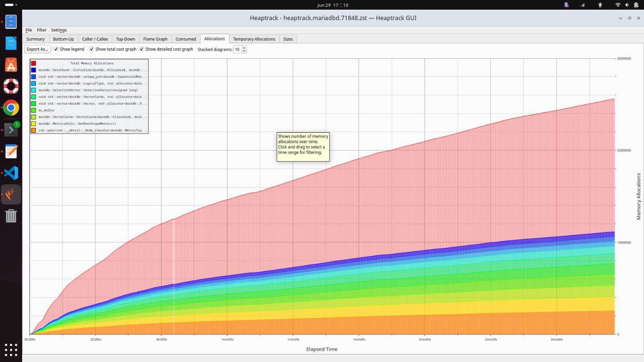Launch Google Chrome from the dock

pyautogui.click(x=11, y=108)
